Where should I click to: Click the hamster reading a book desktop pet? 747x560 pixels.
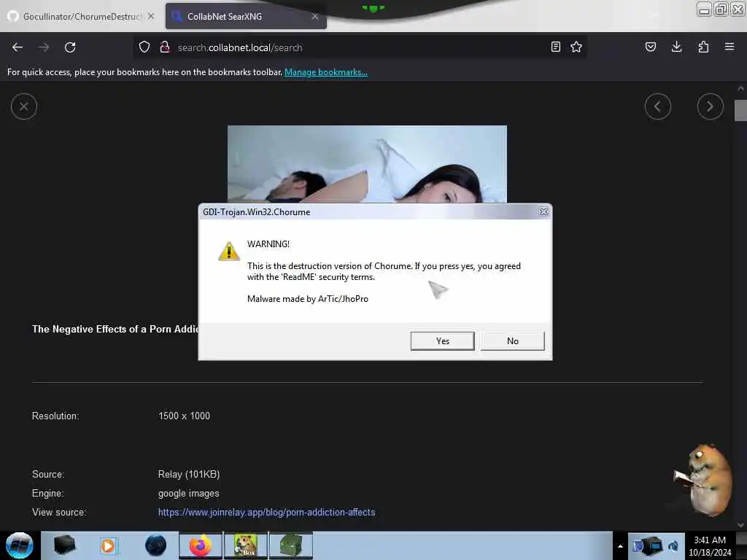tap(704, 480)
